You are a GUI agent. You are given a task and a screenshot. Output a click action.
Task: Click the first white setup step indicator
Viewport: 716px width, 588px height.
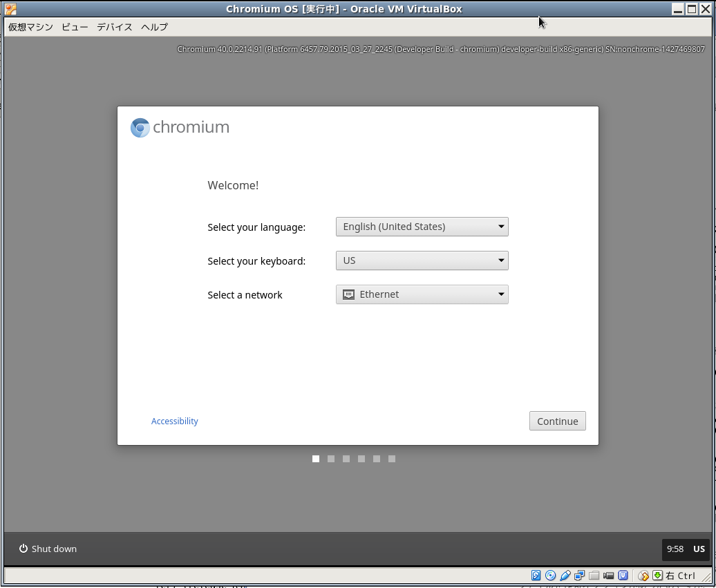(316, 459)
